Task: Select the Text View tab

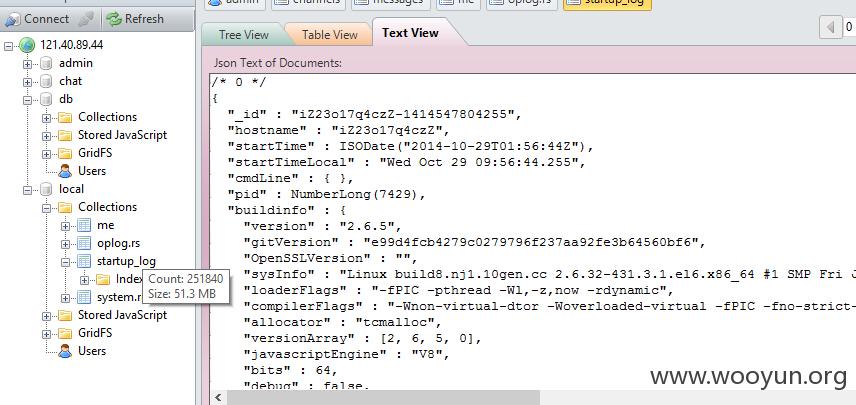Action: pos(411,33)
